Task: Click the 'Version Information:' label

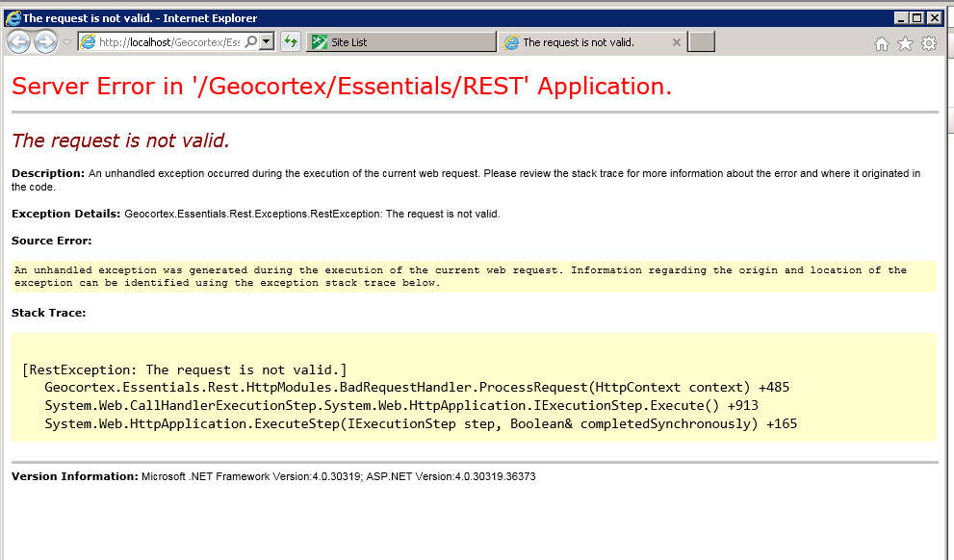Action: click(75, 476)
